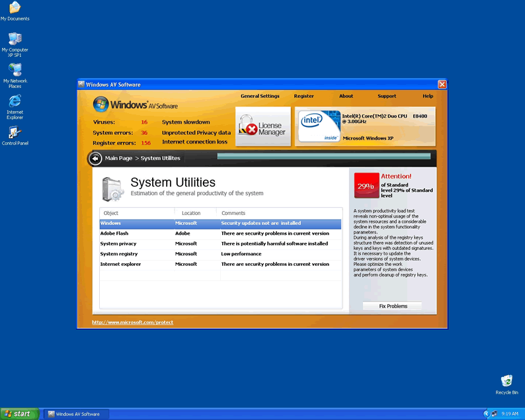Open My Documents desktop icon
Viewport: 525px width, 420px height.
(x=15, y=8)
